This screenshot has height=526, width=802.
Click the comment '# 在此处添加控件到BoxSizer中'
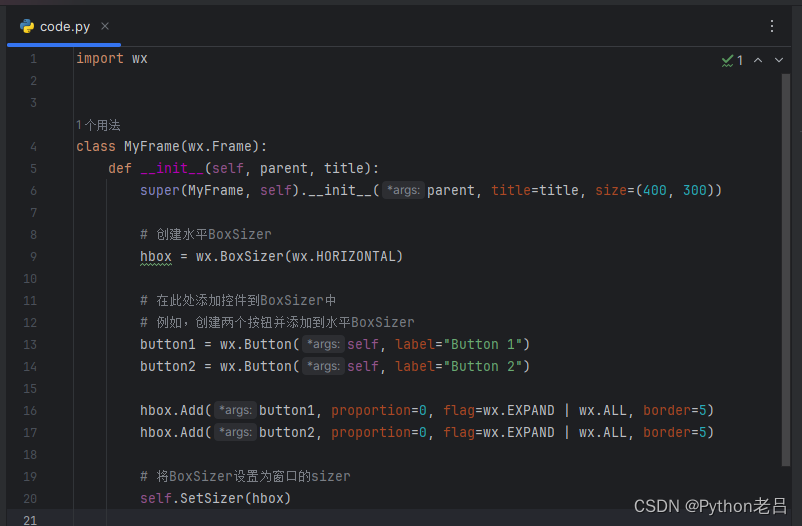tap(238, 300)
